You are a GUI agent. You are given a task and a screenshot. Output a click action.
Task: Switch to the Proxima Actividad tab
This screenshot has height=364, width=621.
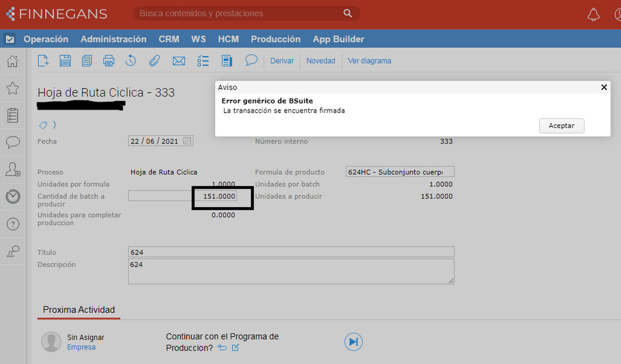click(79, 310)
